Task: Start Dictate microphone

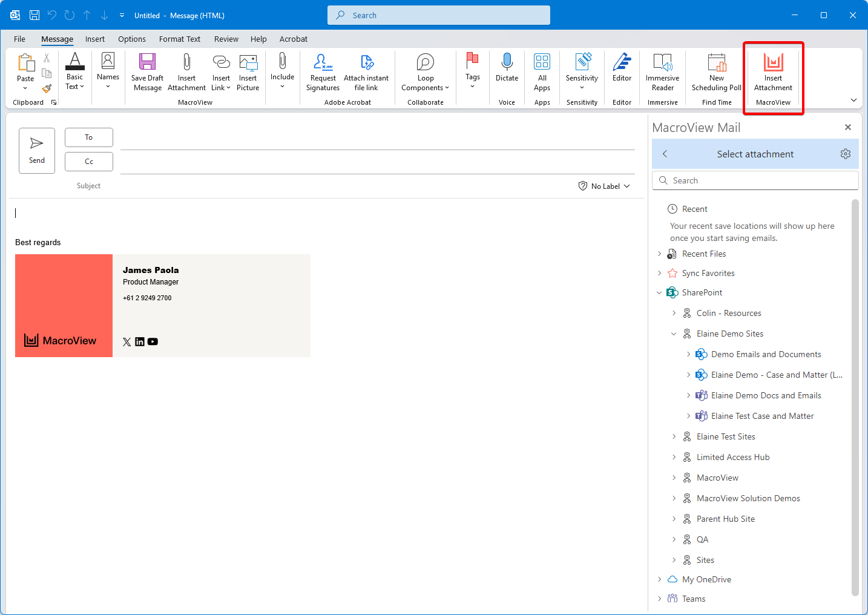Action: [x=507, y=68]
